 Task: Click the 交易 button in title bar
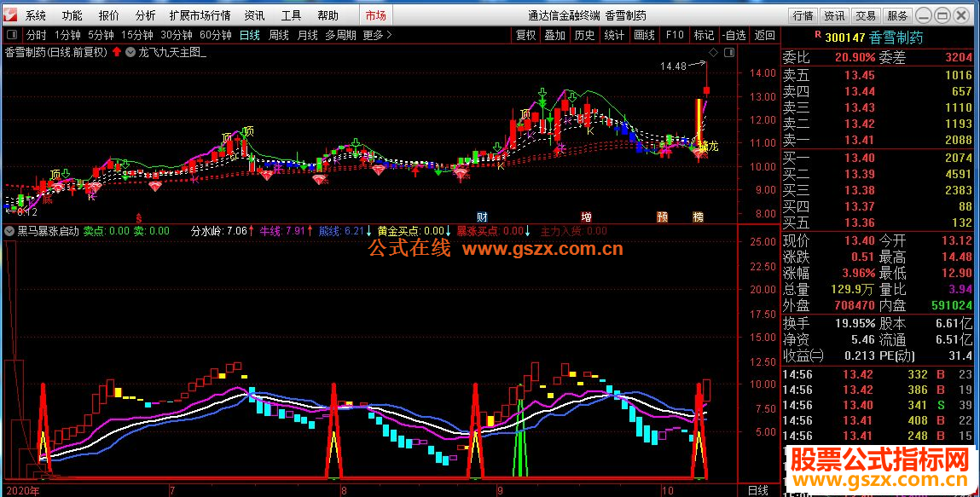click(x=865, y=15)
